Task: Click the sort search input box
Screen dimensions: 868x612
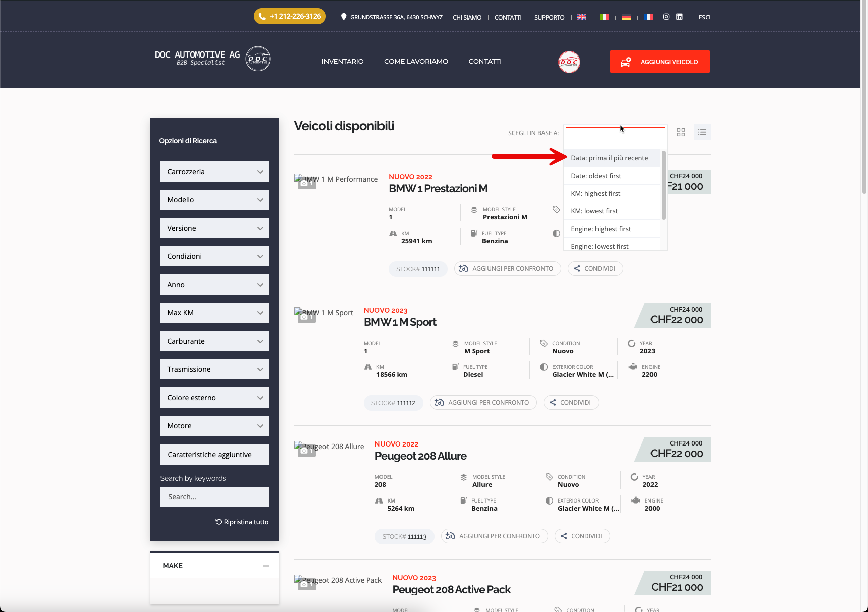Action: point(615,137)
